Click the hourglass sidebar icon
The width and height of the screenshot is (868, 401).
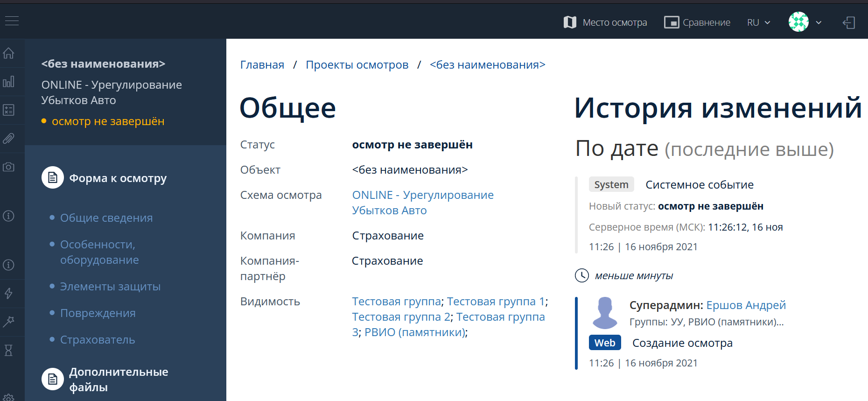[9, 350]
